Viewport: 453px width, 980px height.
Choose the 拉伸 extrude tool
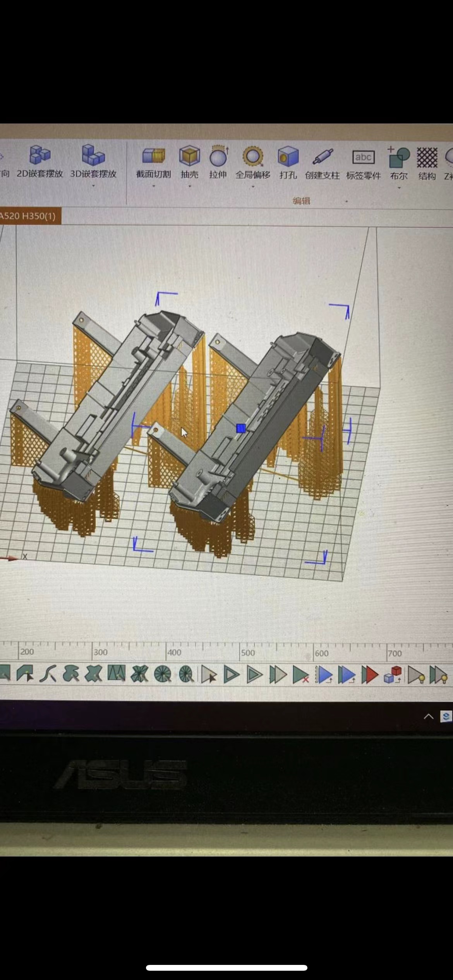tap(218, 163)
